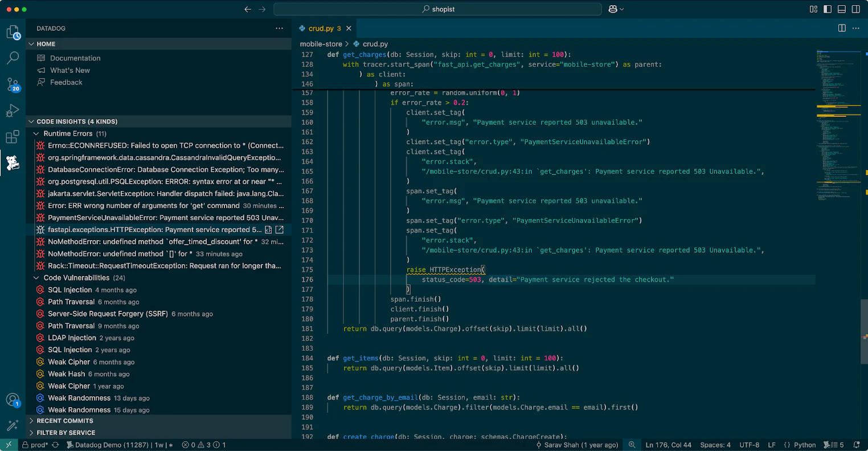868x451 pixels.
Task: Open Datadog panel more actions menu
Action: click(279, 28)
